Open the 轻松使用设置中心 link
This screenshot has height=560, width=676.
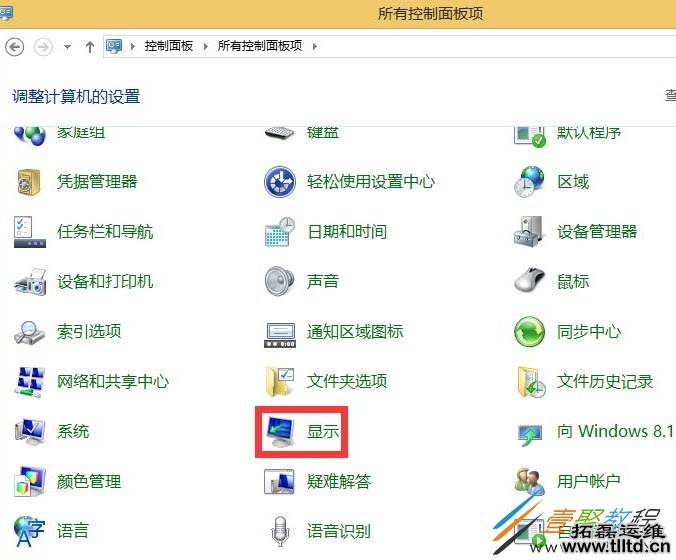(371, 181)
